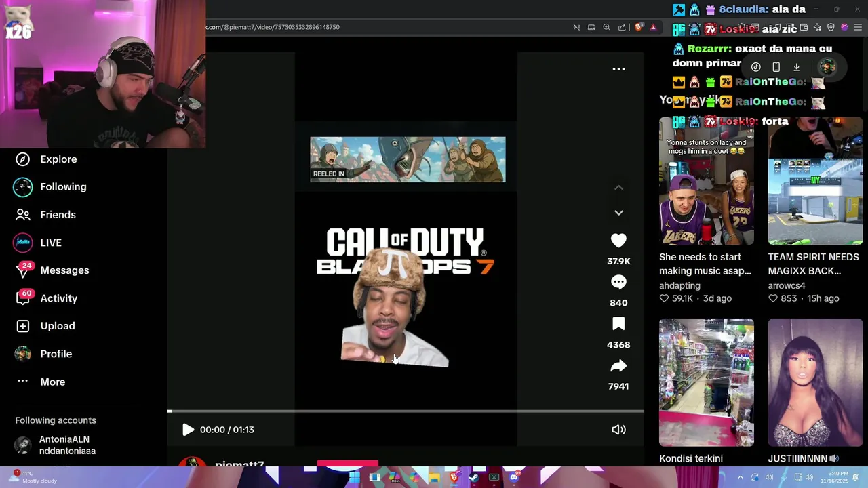Open File Explorer on the taskbar
The image size is (868, 488).
point(435,477)
